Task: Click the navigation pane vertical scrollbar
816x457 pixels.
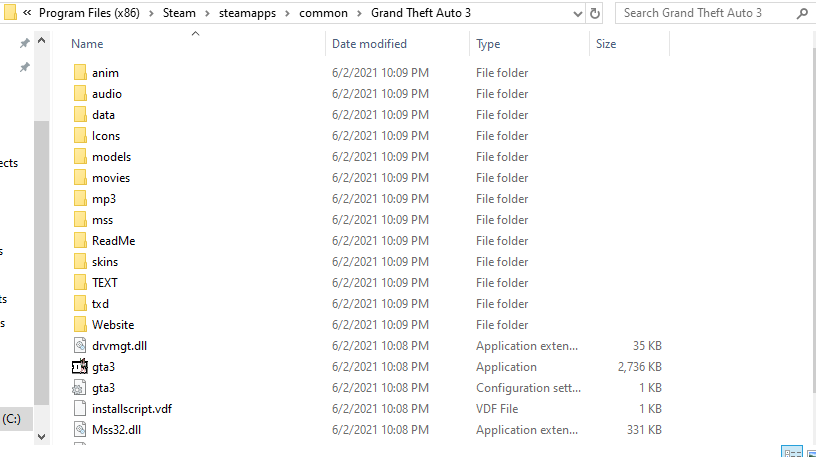Action: (x=41, y=250)
